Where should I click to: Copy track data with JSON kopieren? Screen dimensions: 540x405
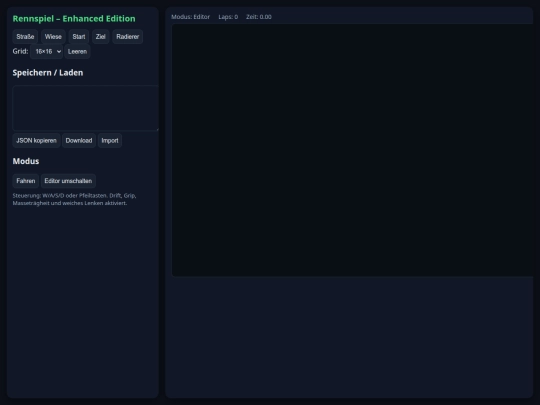coord(37,141)
